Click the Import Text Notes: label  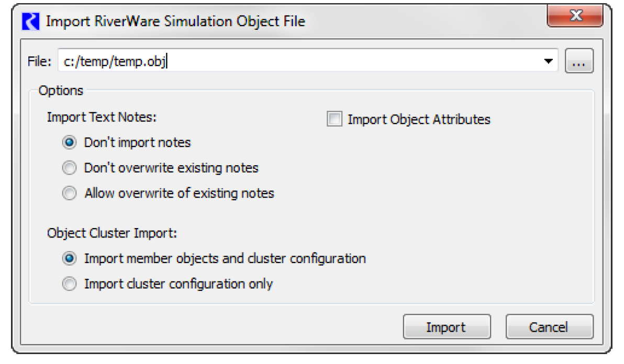point(102,117)
